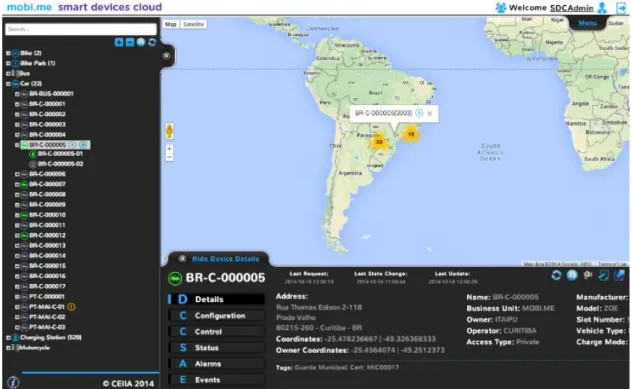The width and height of the screenshot is (631, 389).
Task: Click the map cluster marker labeled 15
Action: (x=411, y=134)
